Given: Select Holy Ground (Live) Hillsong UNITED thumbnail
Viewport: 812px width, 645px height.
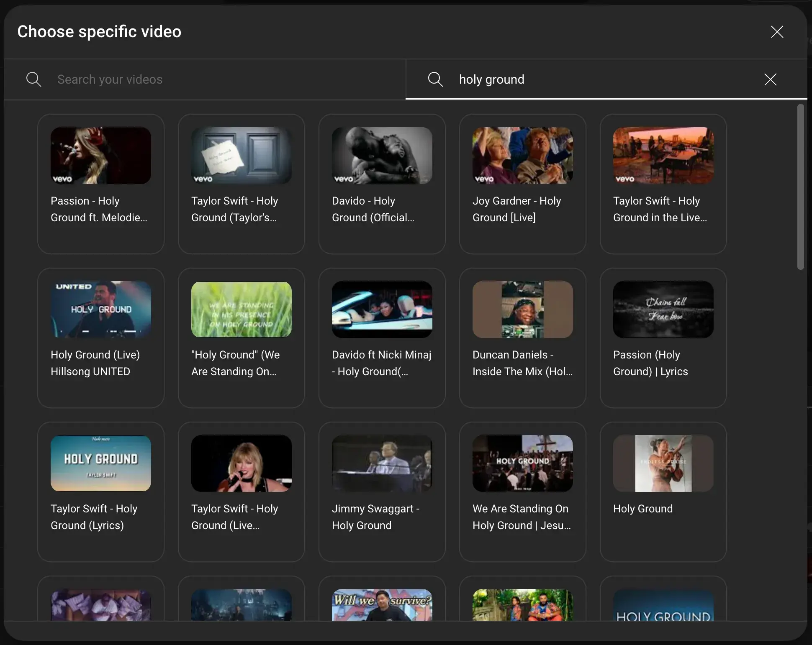Looking at the screenshot, I should pyautogui.click(x=101, y=310).
